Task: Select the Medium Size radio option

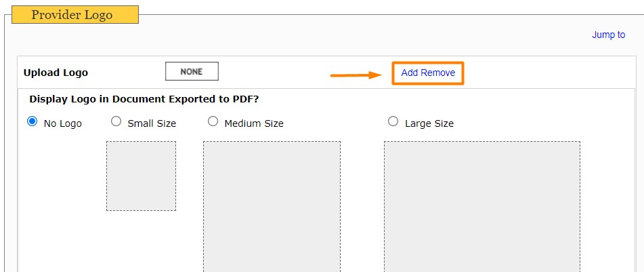Action: (213, 121)
